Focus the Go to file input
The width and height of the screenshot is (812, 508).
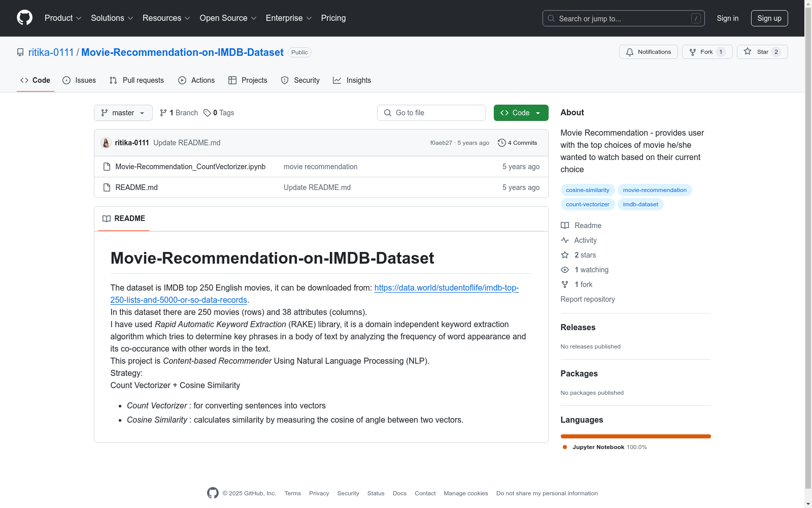(x=431, y=113)
